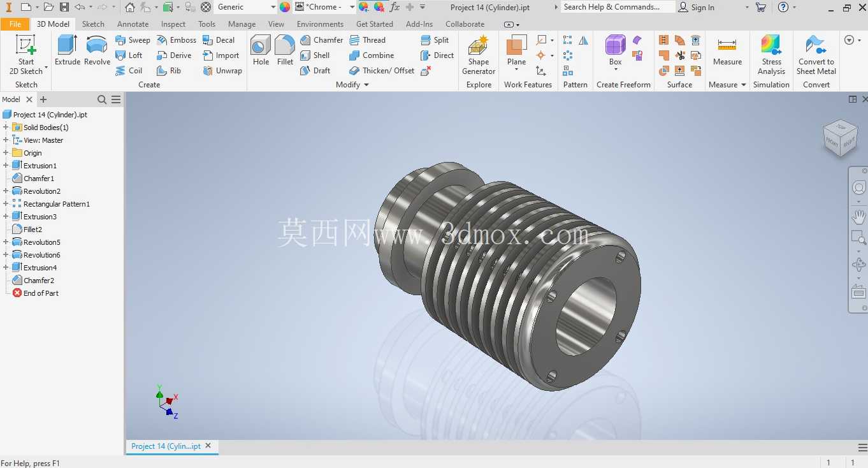The width and height of the screenshot is (868, 468).
Task: Activate the Pan hand tool in navigation bar
Action: (859, 216)
